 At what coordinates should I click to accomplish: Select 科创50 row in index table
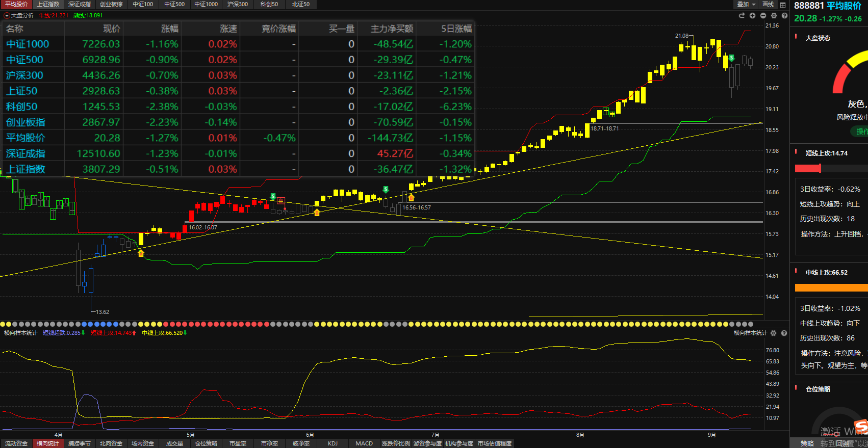tap(239, 107)
